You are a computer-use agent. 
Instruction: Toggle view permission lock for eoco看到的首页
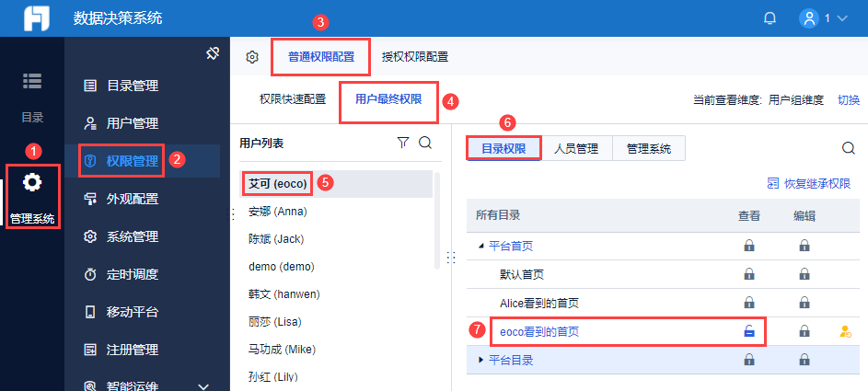pos(749,331)
